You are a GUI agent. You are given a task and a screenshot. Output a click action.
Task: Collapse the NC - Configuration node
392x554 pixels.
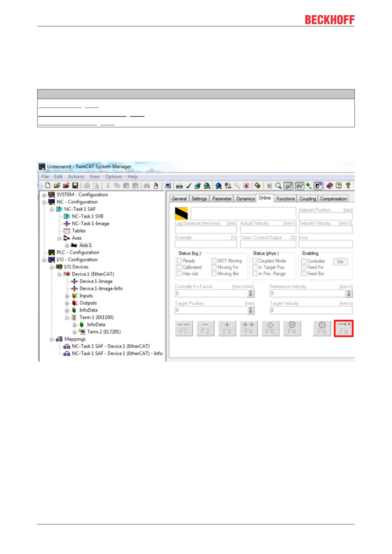pos(44,202)
